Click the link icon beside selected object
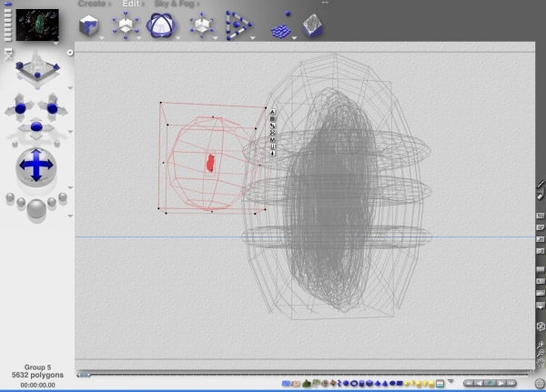The height and width of the screenshot is (392, 546). pos(273,126)
